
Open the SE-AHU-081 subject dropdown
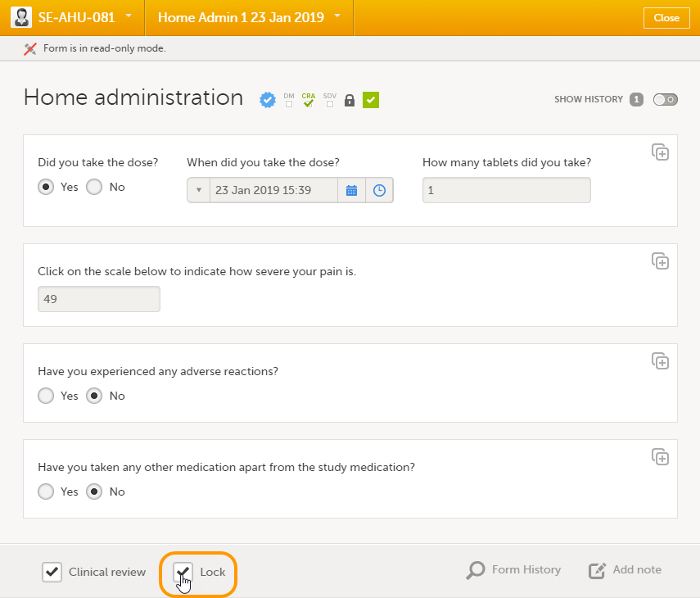point(129,16)
